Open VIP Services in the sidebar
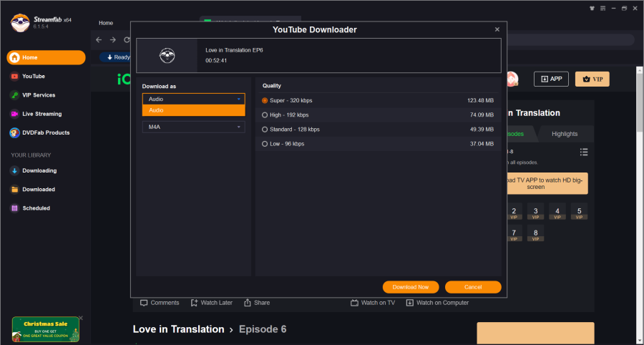 tap(33, 95)
